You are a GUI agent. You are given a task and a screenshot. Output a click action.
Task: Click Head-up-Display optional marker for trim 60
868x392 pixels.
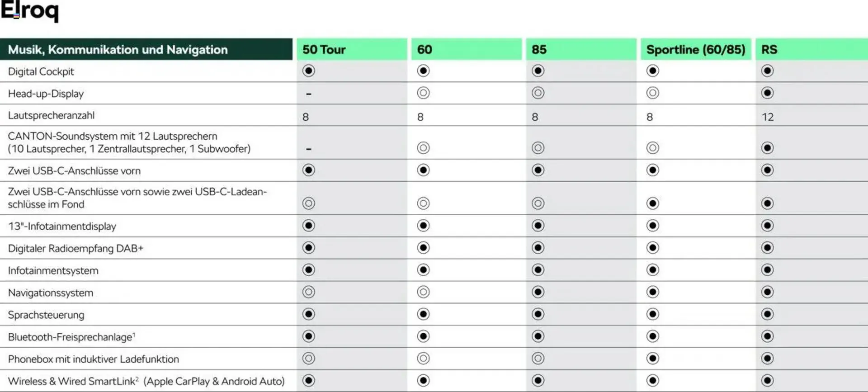click(423, 93)
